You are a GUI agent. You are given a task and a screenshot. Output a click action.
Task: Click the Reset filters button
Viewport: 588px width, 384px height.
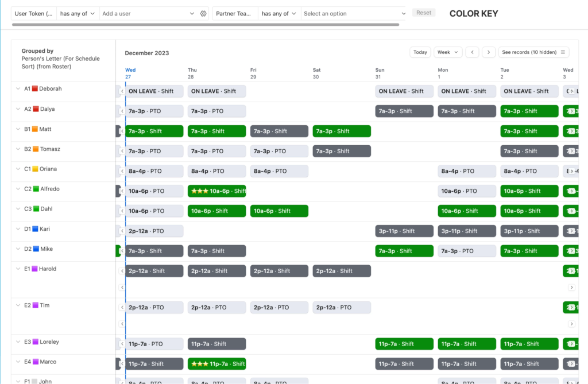pyautogui.click(x=424, y=13)
